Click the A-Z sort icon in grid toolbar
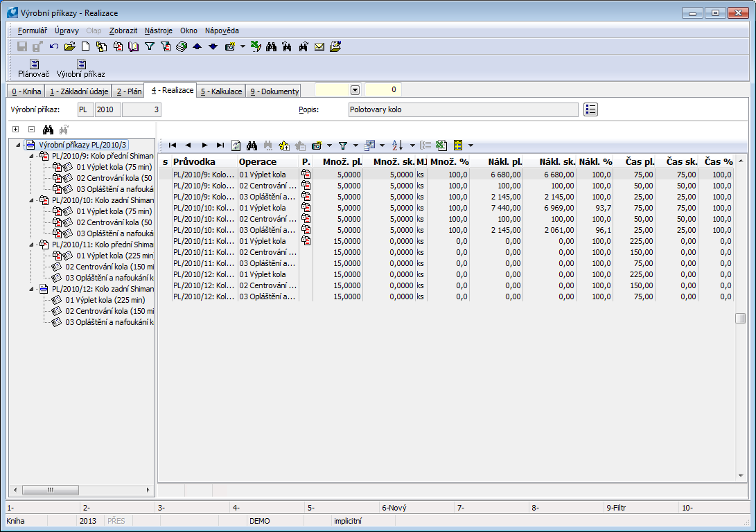 397,145
